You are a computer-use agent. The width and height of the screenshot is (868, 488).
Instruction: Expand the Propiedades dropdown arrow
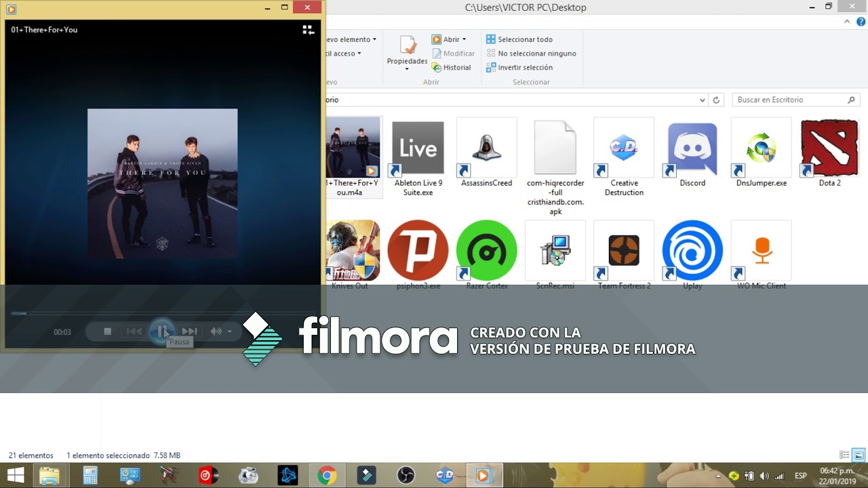coord(407,69)
